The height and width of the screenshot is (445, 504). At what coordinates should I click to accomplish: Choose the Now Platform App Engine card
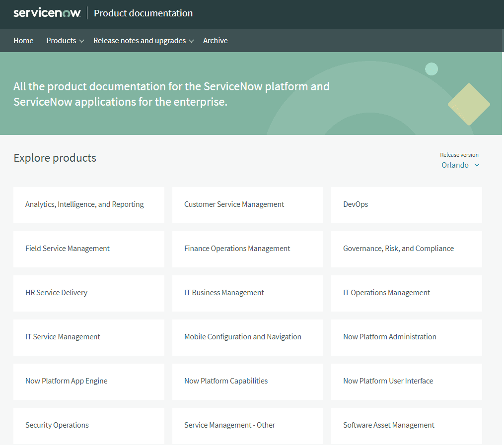click(89, 381)
